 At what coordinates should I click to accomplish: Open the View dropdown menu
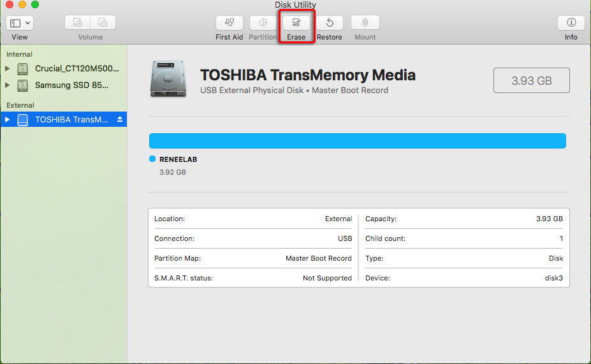click(20, 23)
